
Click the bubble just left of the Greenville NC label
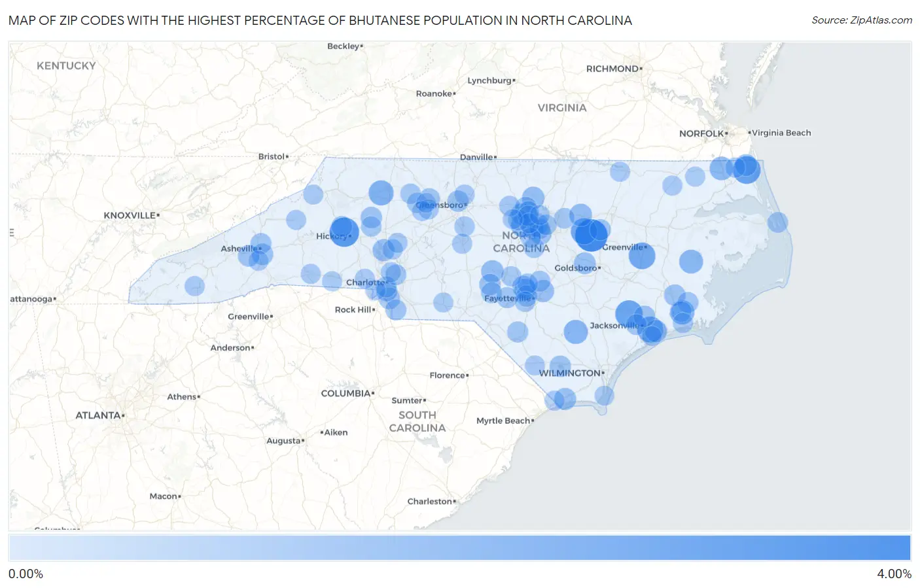[591, 235]
